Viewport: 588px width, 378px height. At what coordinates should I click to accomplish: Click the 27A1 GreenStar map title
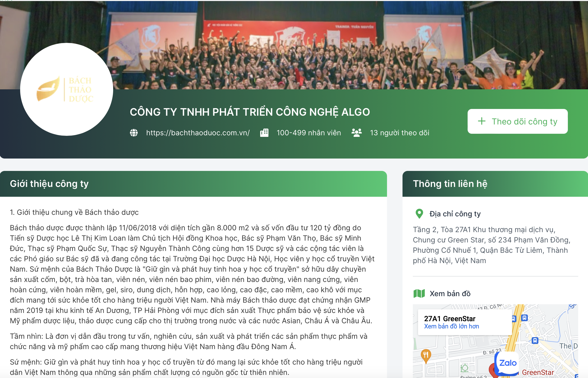(x=450, y=319)
